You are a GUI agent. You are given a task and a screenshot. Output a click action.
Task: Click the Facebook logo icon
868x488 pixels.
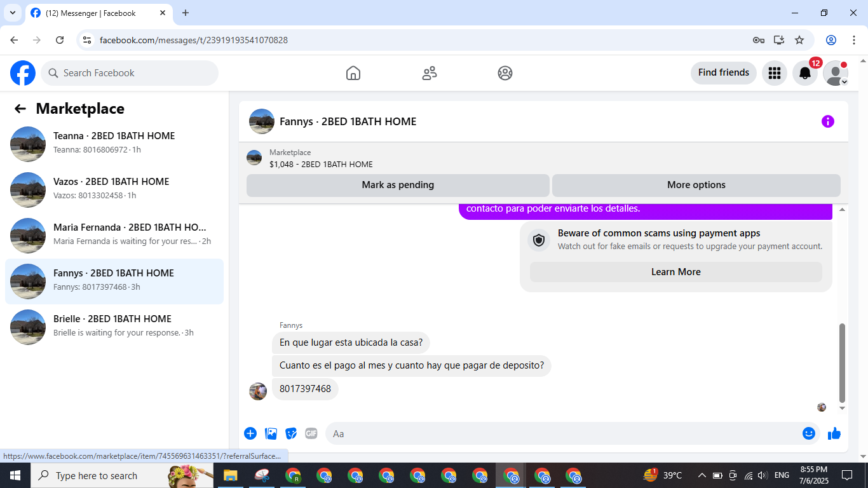pyautogui.click(x=23, y=73)
